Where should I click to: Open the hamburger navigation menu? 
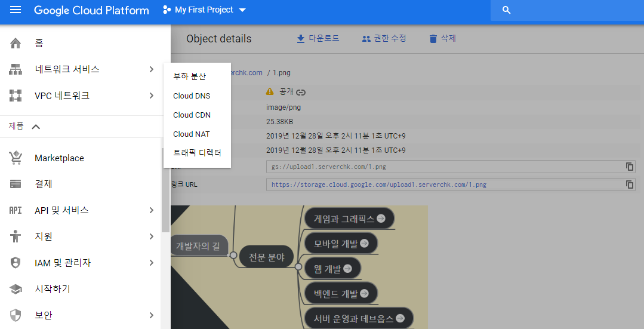click(x=15, y=10)
